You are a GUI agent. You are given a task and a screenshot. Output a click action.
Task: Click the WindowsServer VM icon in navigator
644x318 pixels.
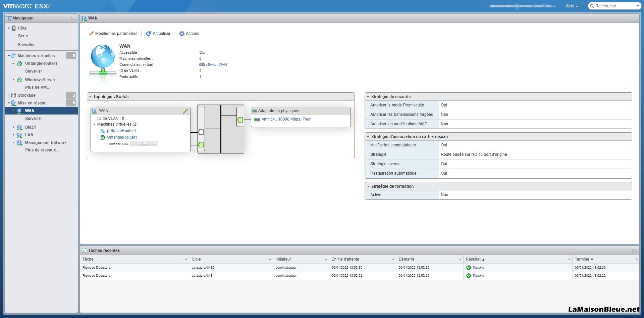point(20,80)
